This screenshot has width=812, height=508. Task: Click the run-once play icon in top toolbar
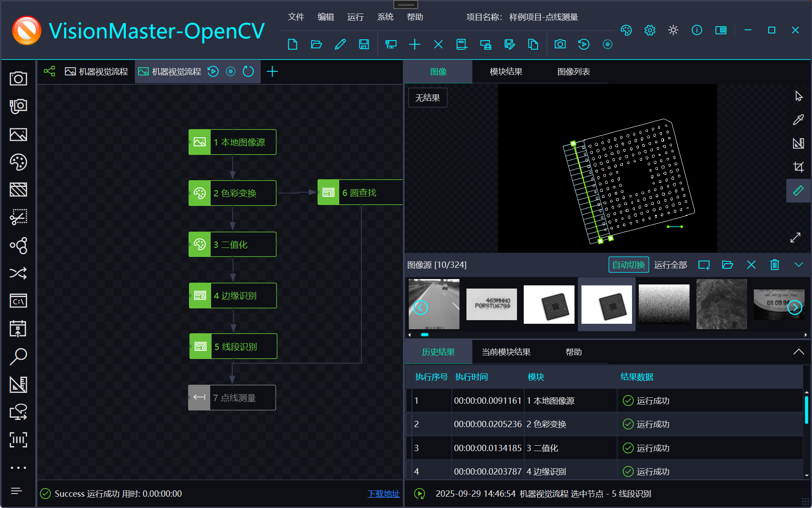coord(584,44)
